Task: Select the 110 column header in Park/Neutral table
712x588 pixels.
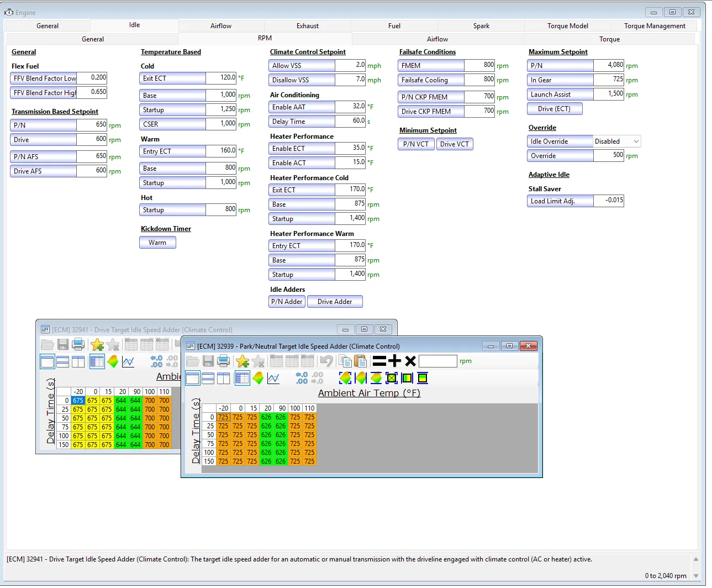Action: [309, 408]
